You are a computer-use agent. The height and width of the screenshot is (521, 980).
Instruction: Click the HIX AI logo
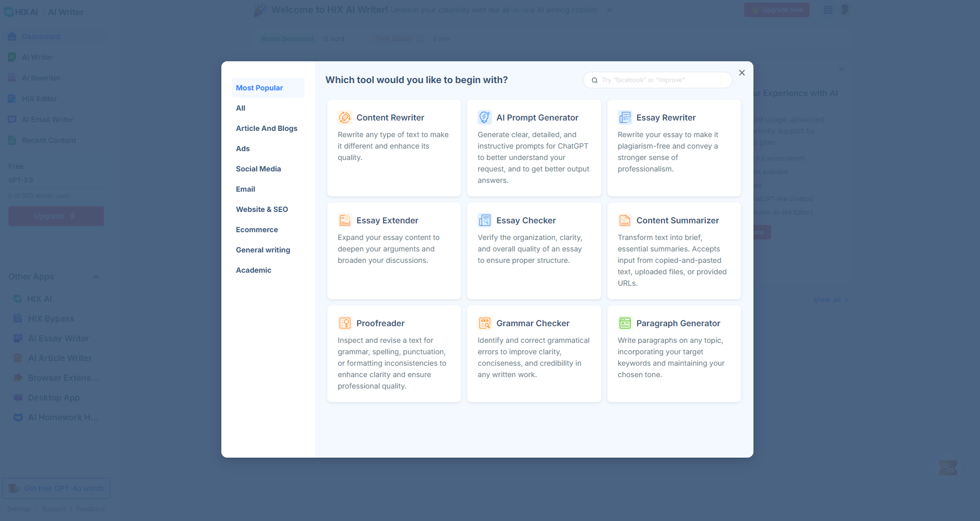[21, 12]
